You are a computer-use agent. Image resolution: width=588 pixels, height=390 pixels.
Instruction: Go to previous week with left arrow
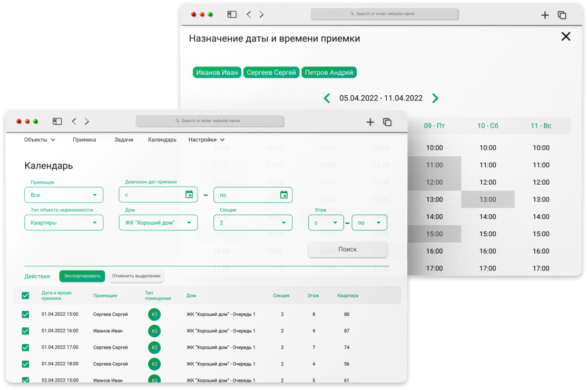tap(327, 98)
